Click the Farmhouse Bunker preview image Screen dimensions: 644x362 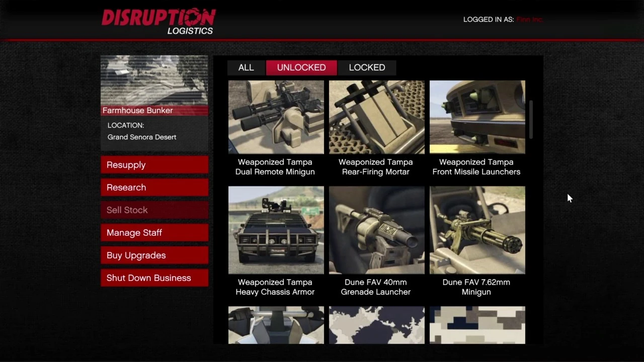(154, 80)
